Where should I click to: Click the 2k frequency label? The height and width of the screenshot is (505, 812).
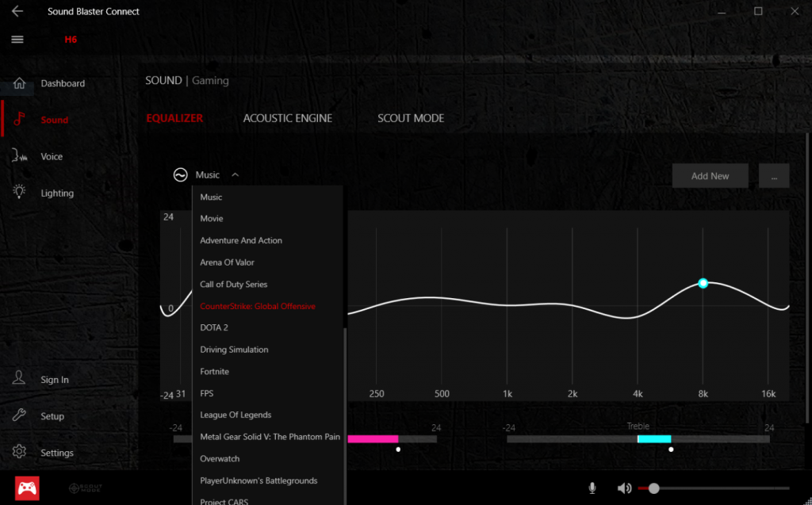pos(573,394)
